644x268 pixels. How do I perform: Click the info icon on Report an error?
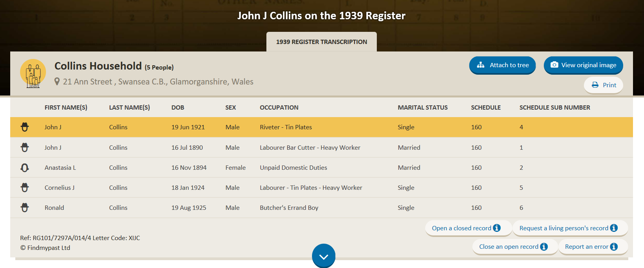[614, 246]
